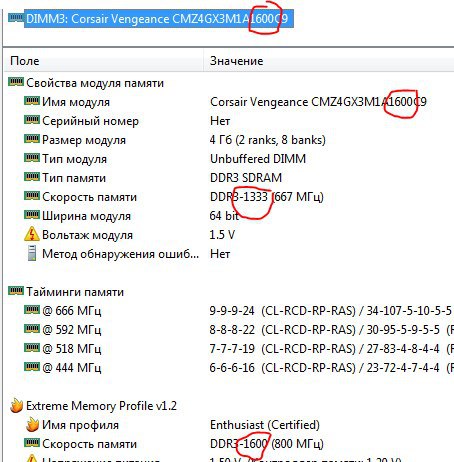Click the icon beside Ширина модуля
Viewport: 454px width, 462px height.
(x=32, y=215)
